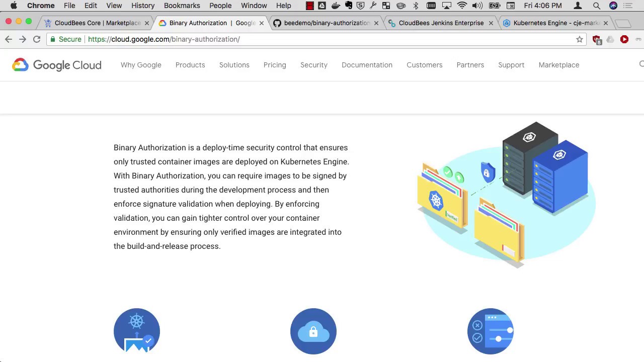Click the Binary Authorization illustration
The height and width of the screenshot is (362, 644).
[506, 195]
